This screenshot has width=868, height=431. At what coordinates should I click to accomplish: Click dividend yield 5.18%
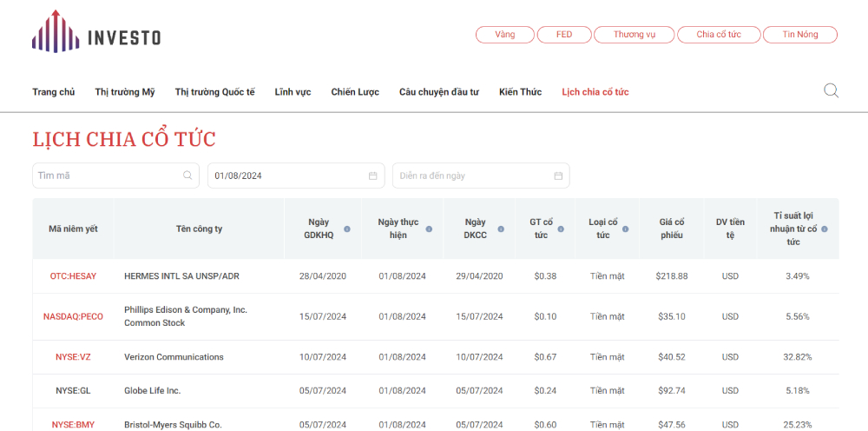pyautogui.click(x=798, y=390)
